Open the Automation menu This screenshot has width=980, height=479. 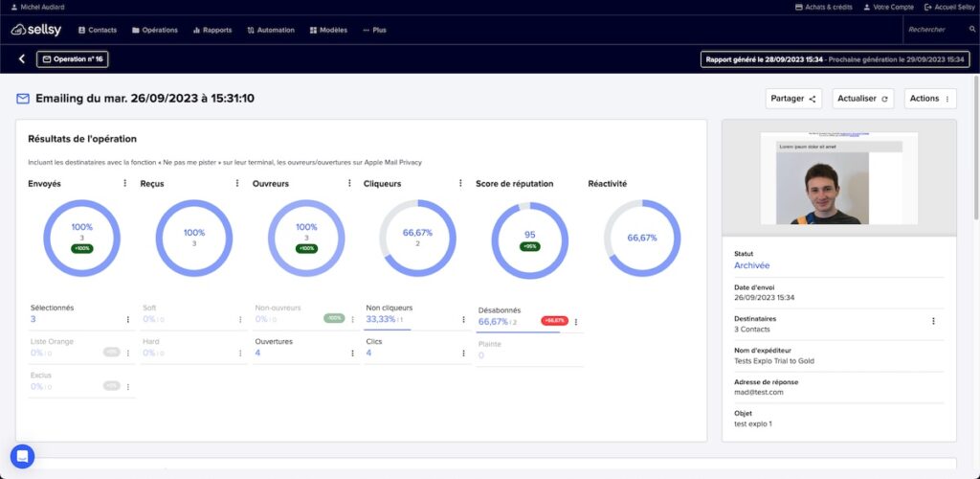(x=271, y=30)
